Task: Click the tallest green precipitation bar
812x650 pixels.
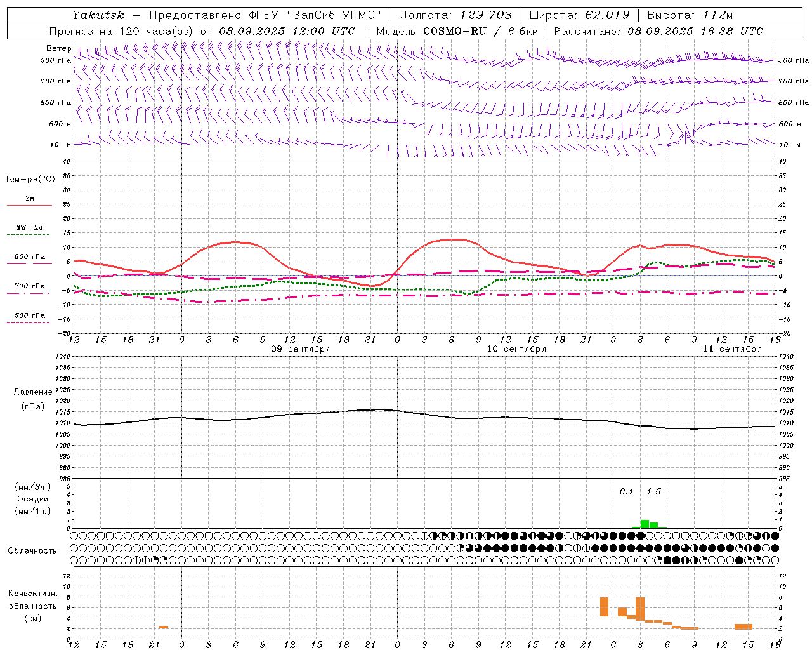Action: coord(645,524)
